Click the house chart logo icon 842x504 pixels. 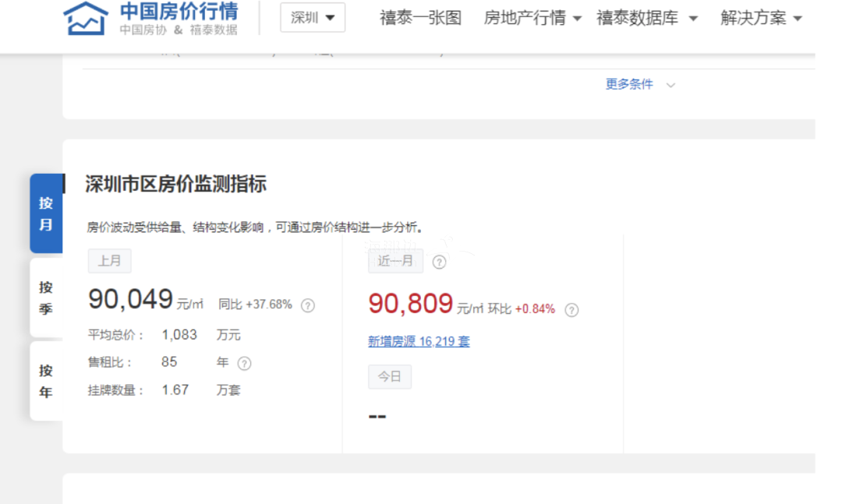click(86, 18)
